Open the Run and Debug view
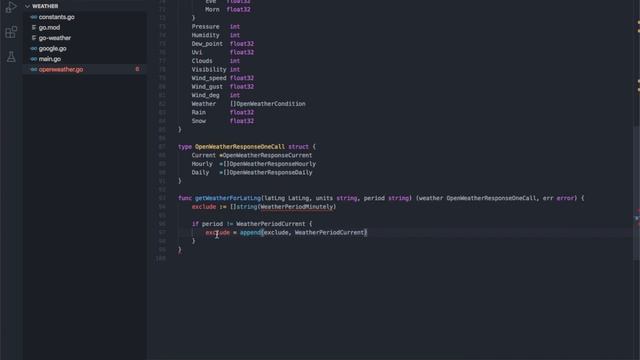 point(11,7)
